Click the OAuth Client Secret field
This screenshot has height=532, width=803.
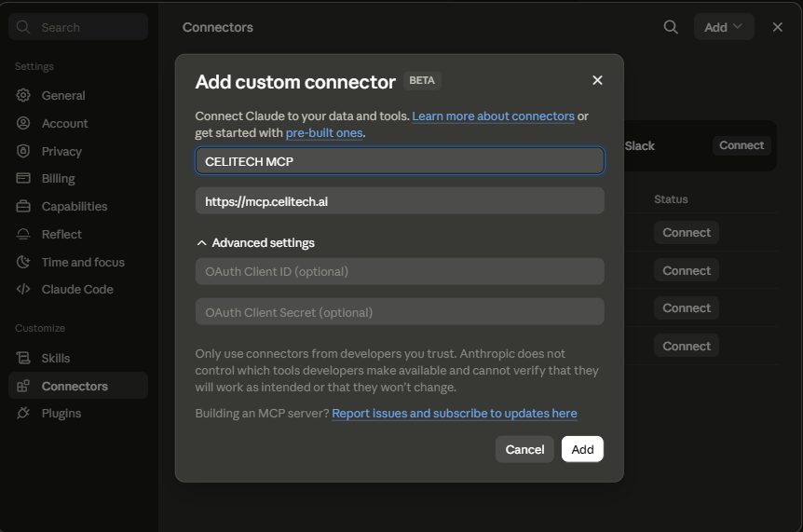(x=400, y=312)
